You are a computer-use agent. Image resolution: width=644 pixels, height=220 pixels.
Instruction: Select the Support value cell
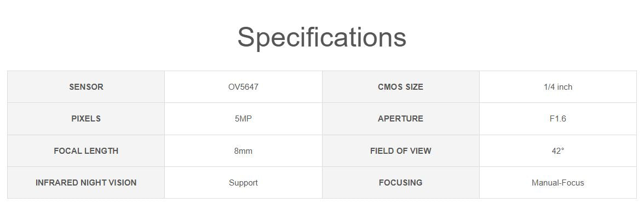pos(243,183)
